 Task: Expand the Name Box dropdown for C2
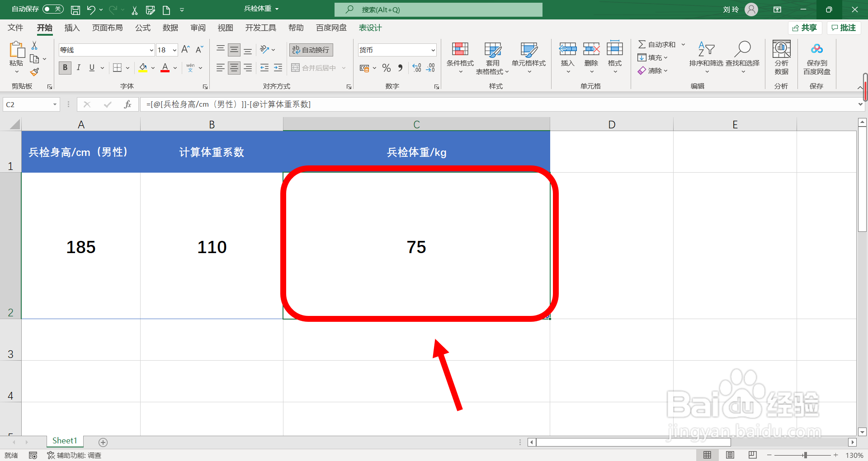tap(55, 104)
